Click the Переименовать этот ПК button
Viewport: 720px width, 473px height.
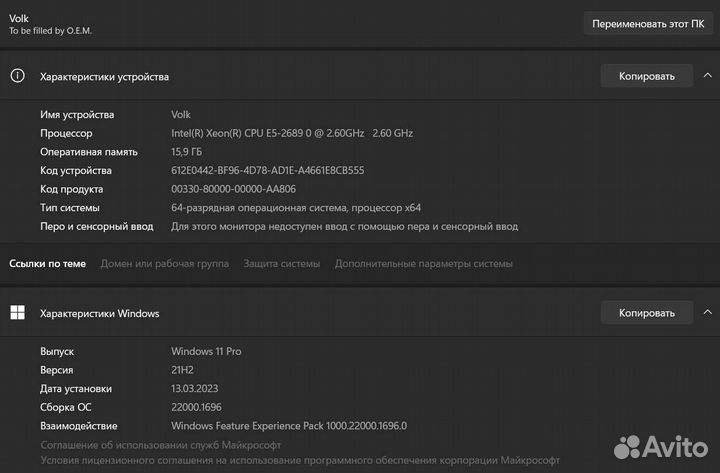click(x=647, y=24)
